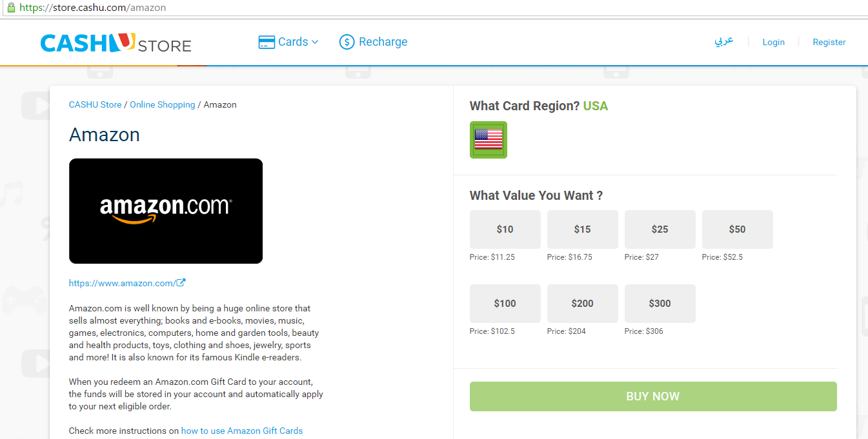Switch language to Arabic

724,41
